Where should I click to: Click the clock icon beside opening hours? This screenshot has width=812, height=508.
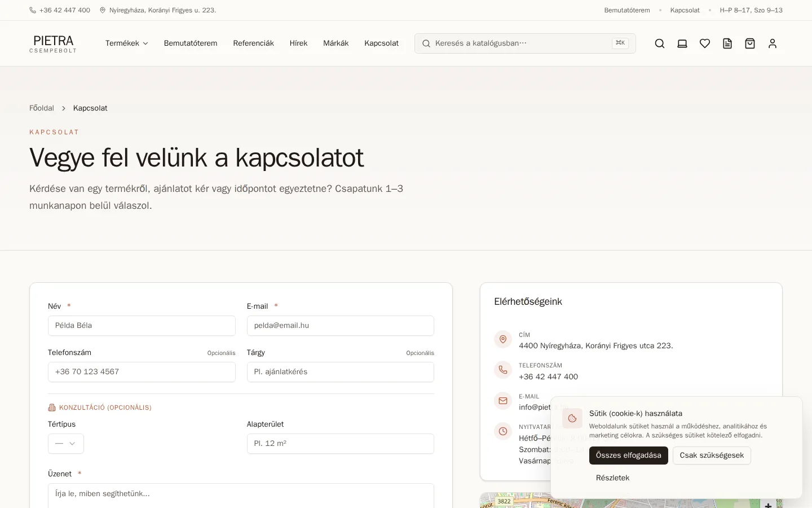(503, 431)
